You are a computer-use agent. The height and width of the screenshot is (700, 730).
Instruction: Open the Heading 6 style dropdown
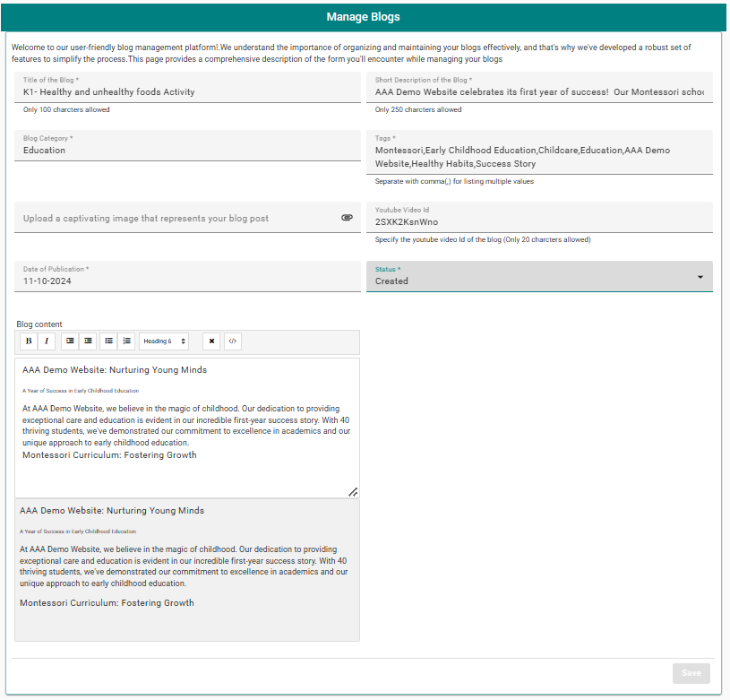tap(164, 341)
